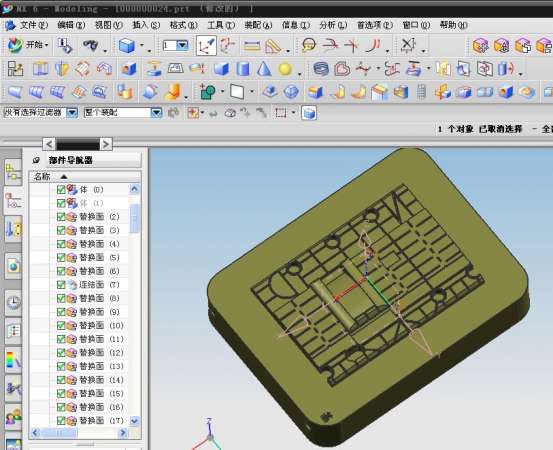Open the 开始 (Start) application button
The width and height of the screenshot is (553, 450).
tap(28, 45)
